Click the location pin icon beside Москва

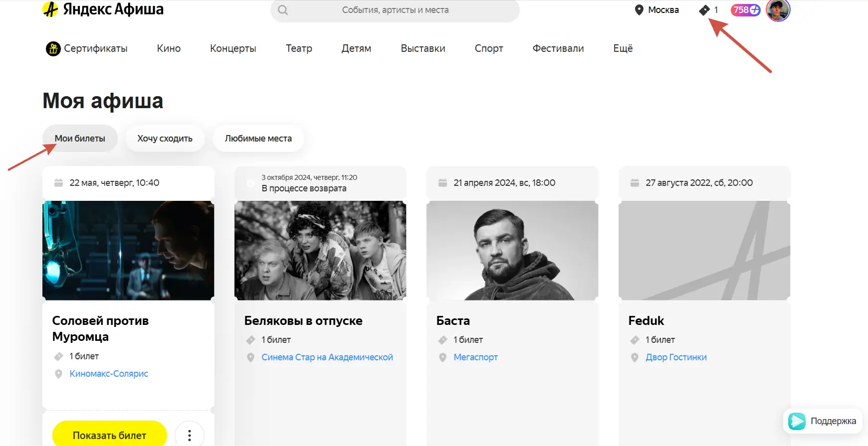(639, 10)
